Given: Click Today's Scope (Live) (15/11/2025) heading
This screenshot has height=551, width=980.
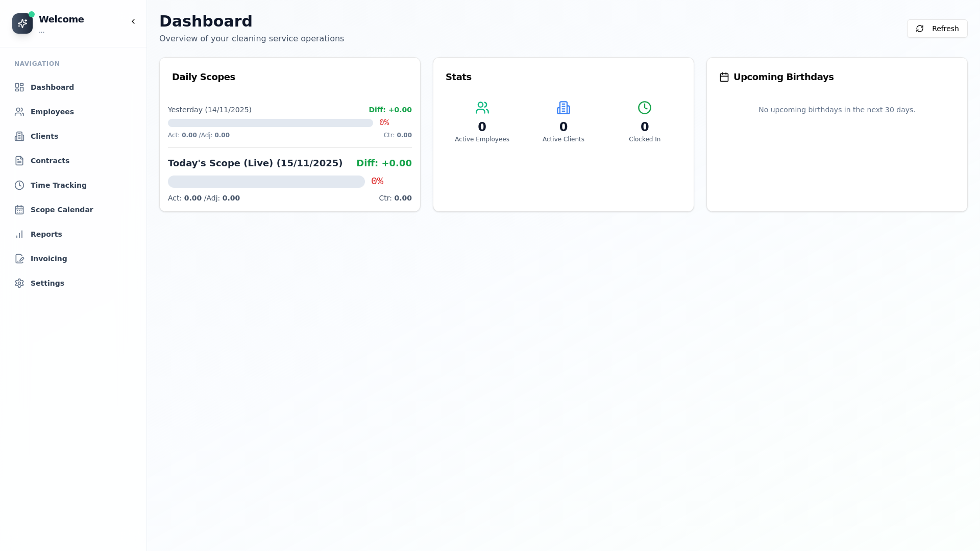Looking at the screenshot, I should pyautogui.click(x=255, y=163).
